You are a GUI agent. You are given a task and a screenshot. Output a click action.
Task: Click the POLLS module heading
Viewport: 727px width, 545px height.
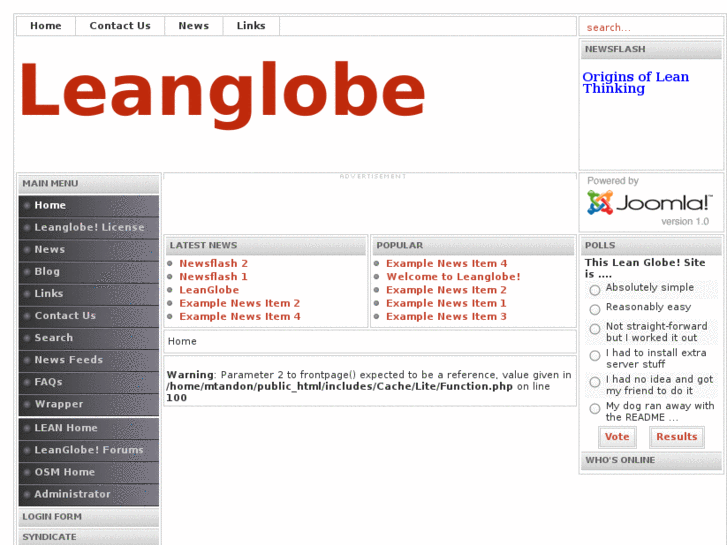point(651,245)
